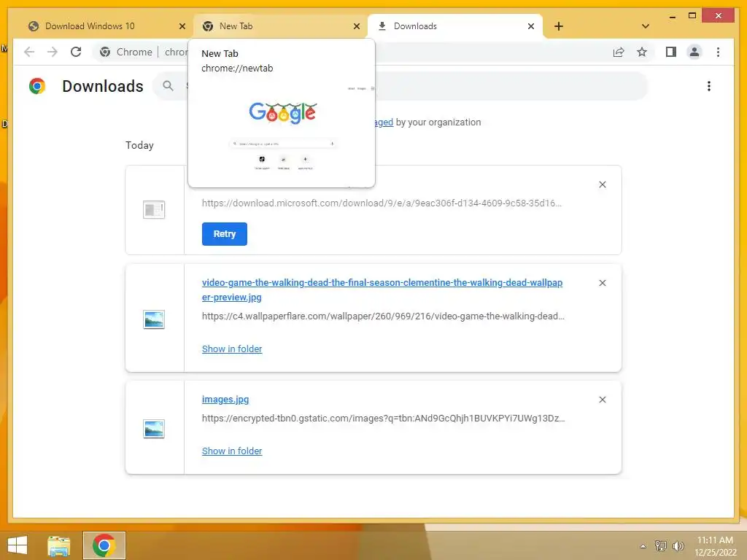
Task: Bookmark this tab with star icon
Action: pos(642,52)
